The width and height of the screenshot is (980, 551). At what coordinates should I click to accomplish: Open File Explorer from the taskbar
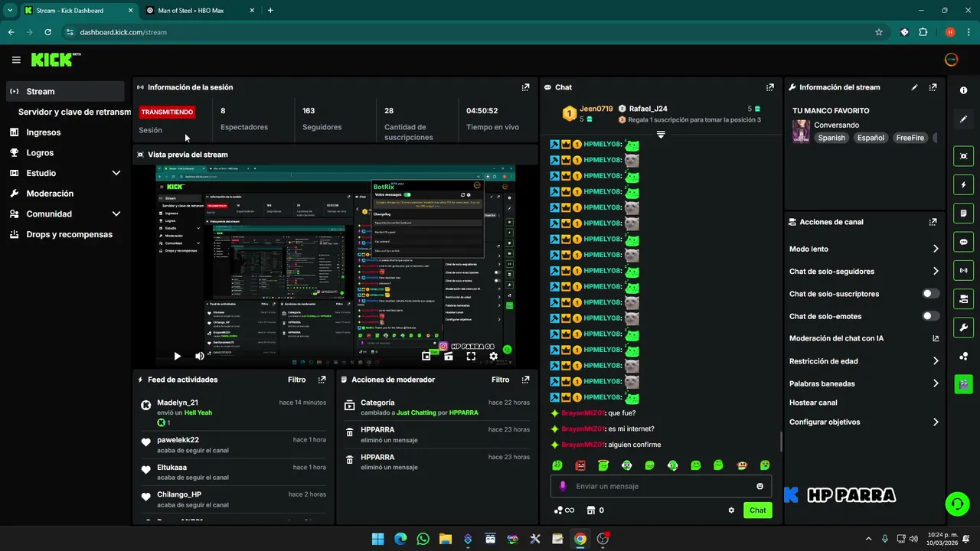point(445,539)
